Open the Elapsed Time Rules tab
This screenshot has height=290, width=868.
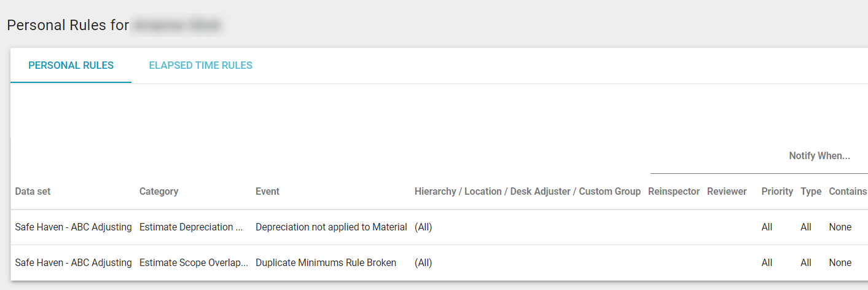200,65
